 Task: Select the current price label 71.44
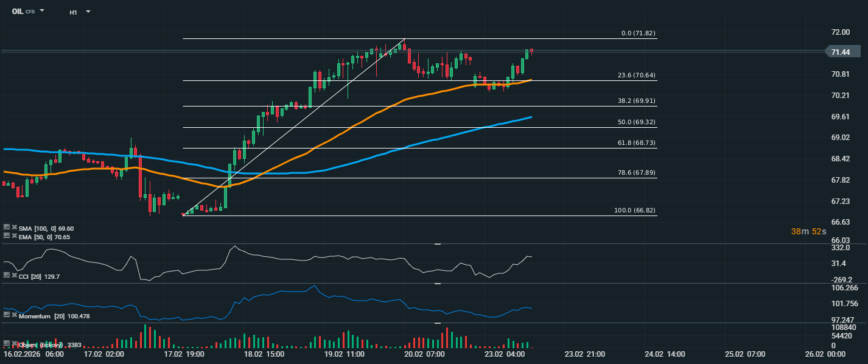coord(841,52)
